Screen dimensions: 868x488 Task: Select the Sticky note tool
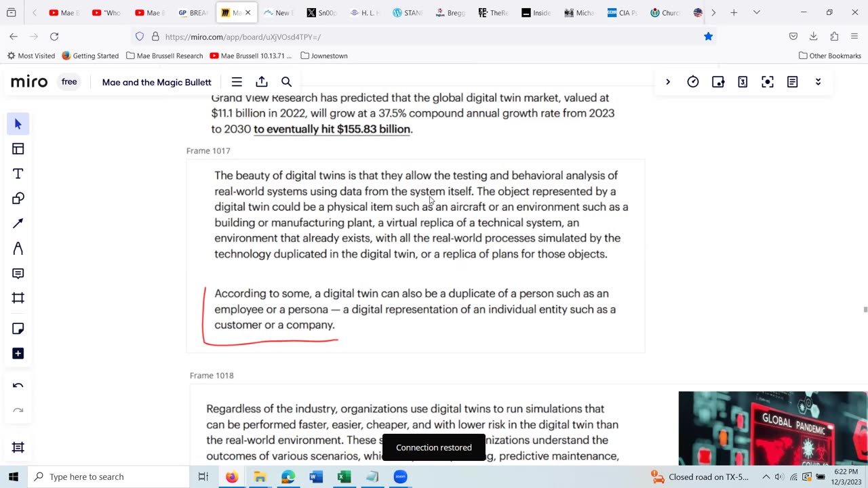point(18,329)
